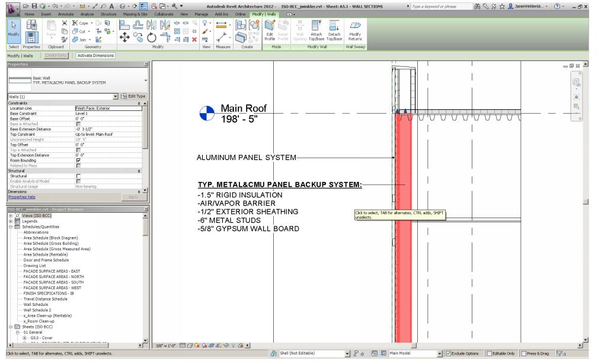Click the Edit Type button
Screen dimensions: 598x364
(133, 97)
